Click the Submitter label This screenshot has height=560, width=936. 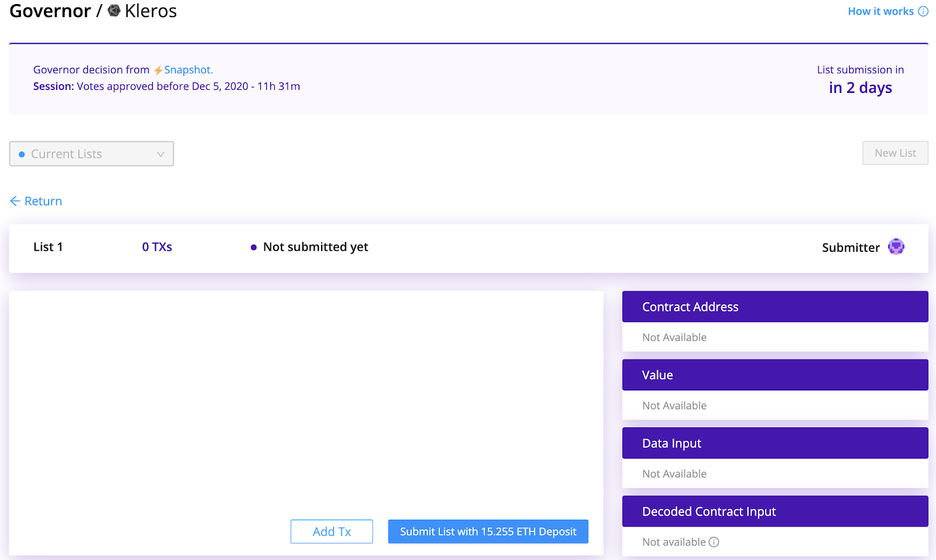851,248
